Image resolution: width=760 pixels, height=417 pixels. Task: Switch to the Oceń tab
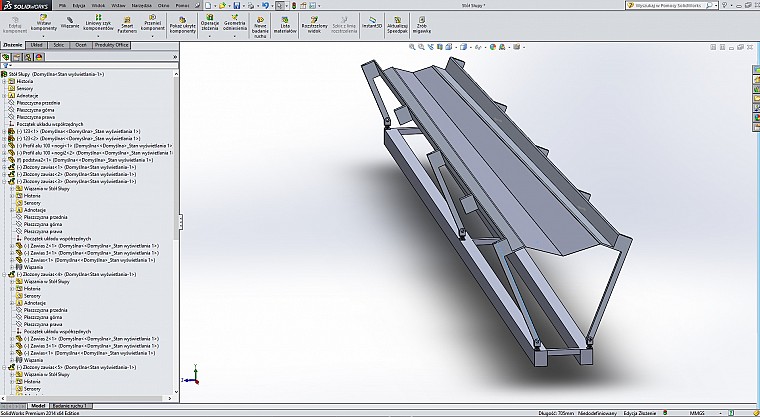click(80, 45)
